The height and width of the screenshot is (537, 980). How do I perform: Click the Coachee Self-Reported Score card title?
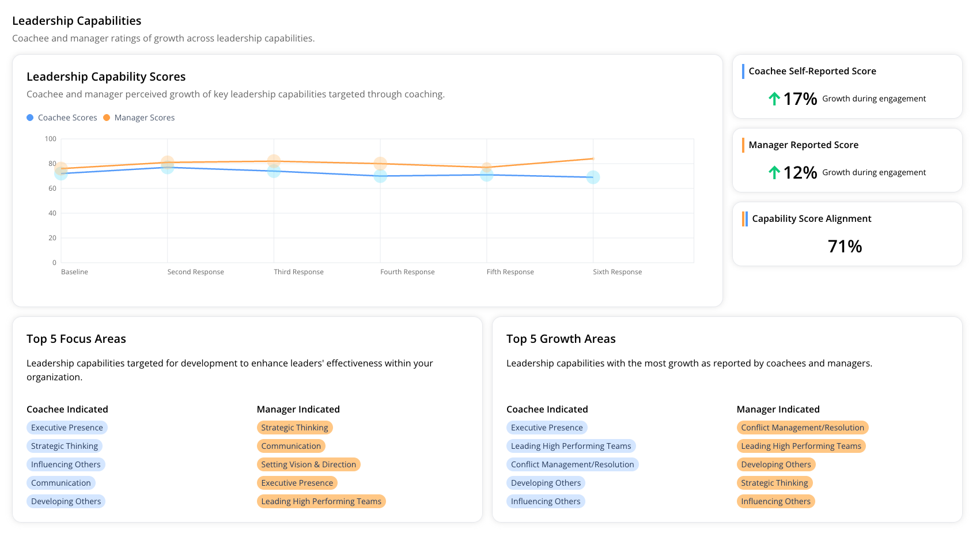coord(812,71)
